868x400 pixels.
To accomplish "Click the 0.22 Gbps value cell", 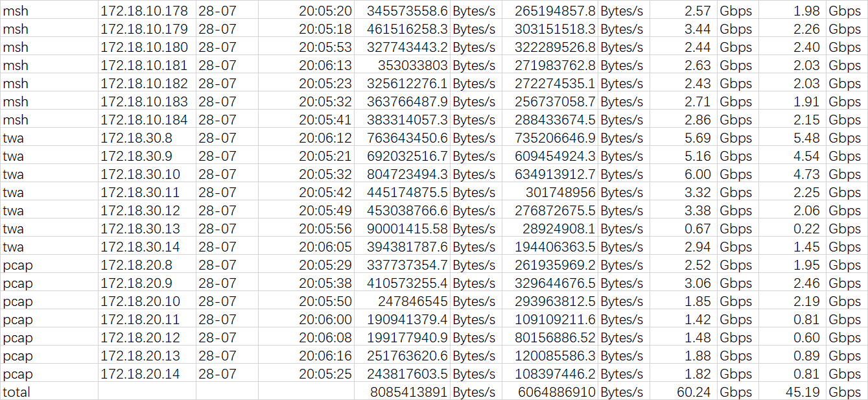I will click(806, 229).
